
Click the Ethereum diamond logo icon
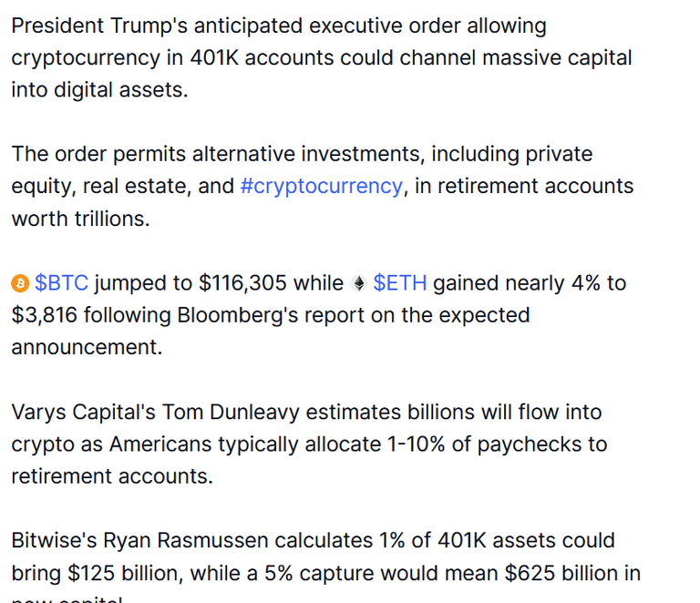coord(358,283)
